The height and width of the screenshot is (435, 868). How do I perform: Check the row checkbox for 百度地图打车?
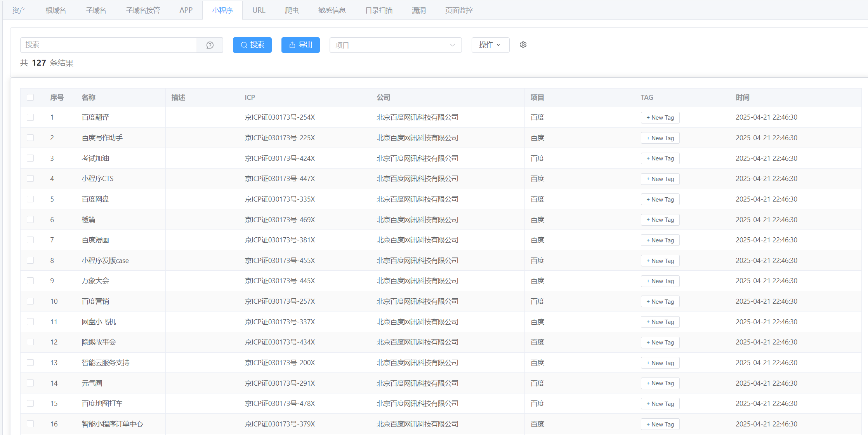30,404
